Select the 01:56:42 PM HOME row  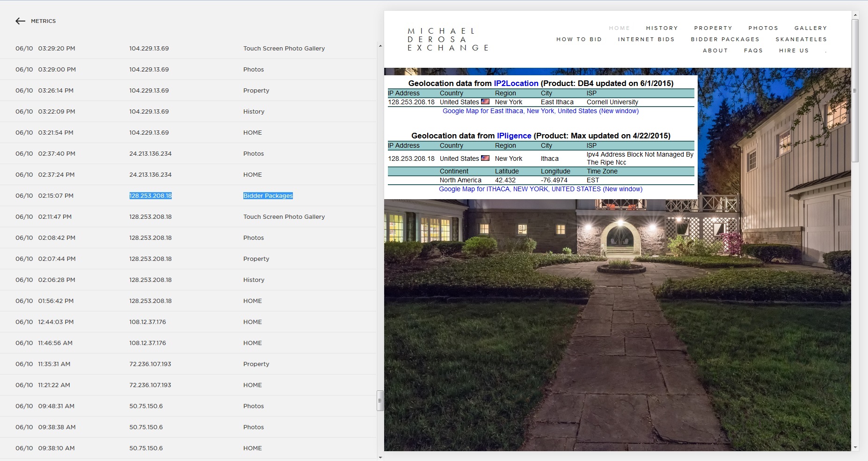[x=188, y=301]
